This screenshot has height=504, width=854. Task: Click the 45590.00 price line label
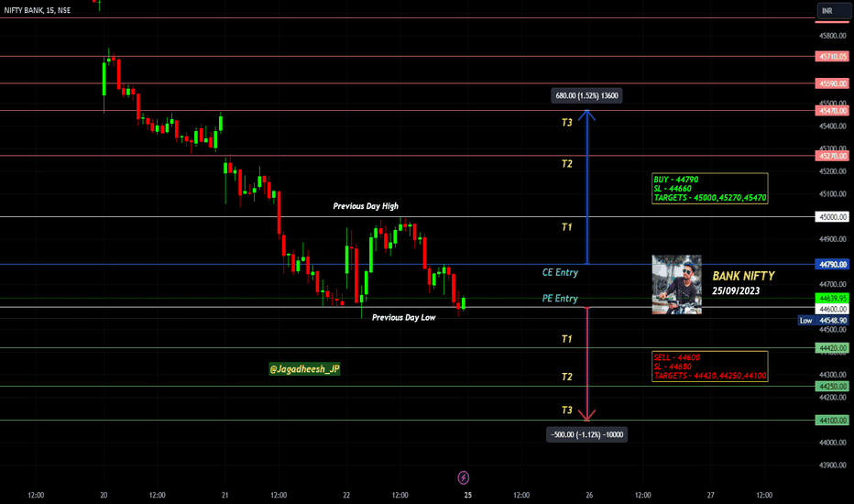tap(832, 83)
